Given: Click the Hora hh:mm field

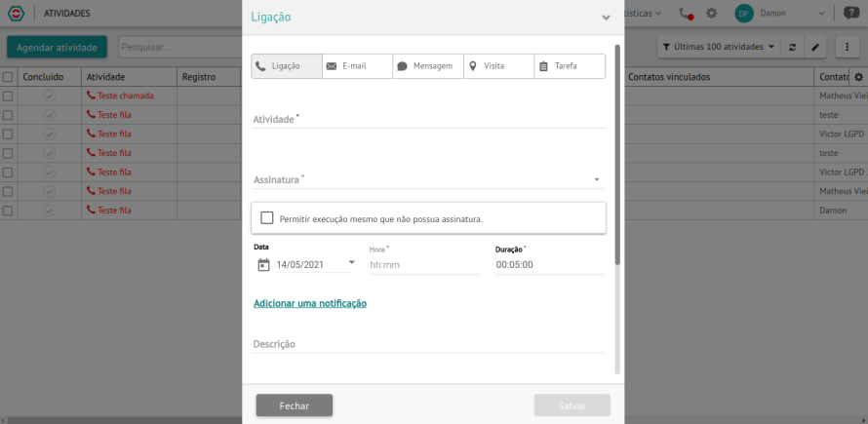Looking at the screenshot, I should tap(424, 264).
